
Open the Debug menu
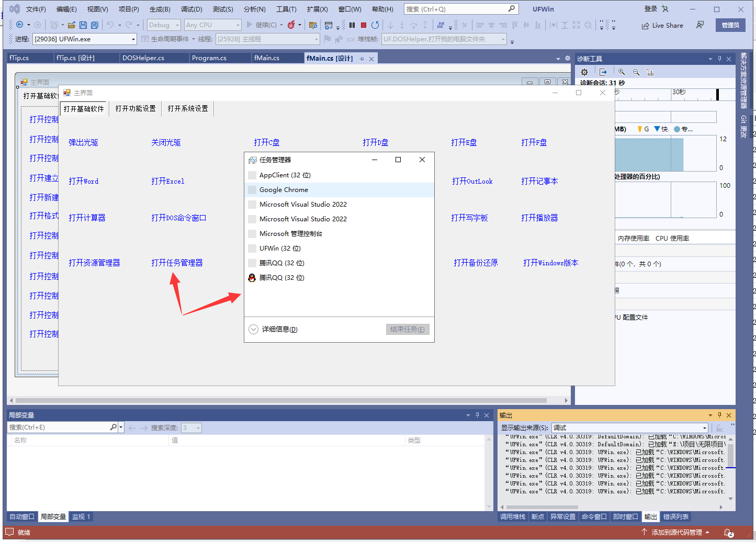coord(191,9)
